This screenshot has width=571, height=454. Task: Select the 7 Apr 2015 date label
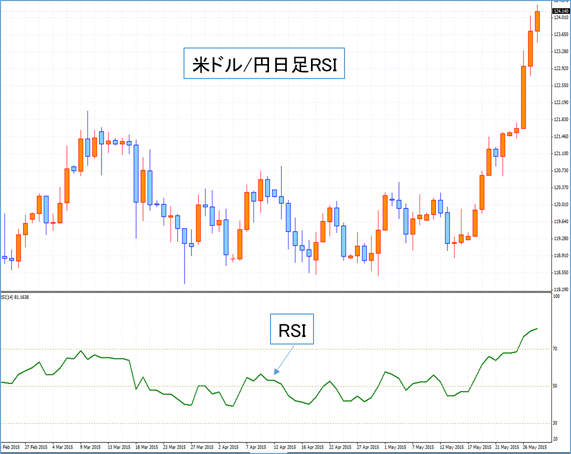coord(256,447)
